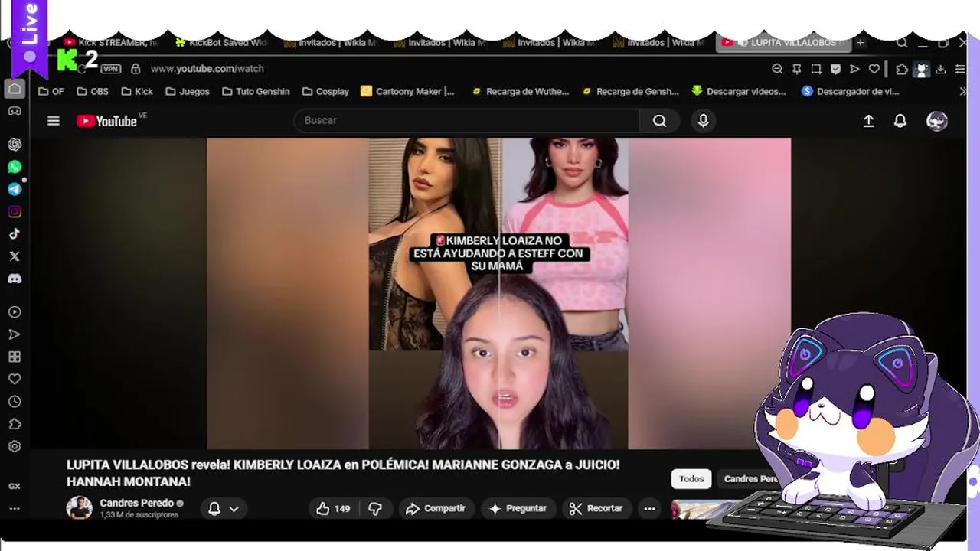This screenshot has width=980, height=551.
Task: Open YouTube notifications bell
Action: (x=900, y=121)
